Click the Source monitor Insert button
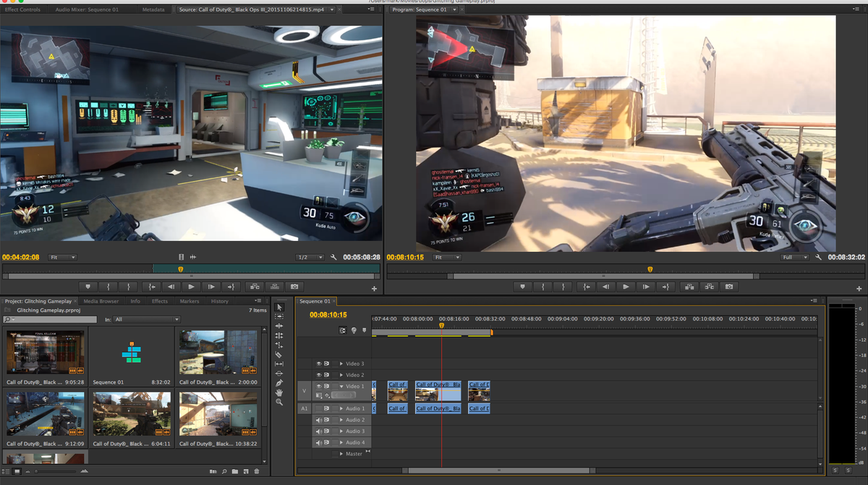 click(253, 287)
